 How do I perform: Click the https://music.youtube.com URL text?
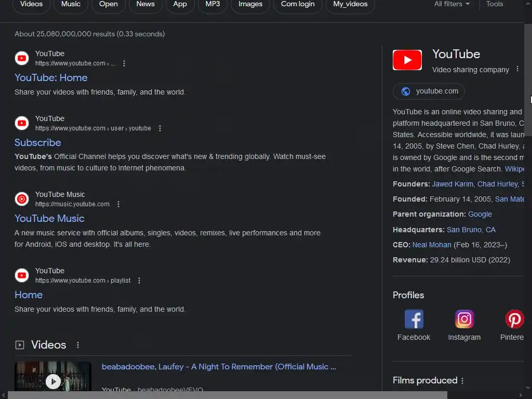pyautogui.click(x=72, y=204)
